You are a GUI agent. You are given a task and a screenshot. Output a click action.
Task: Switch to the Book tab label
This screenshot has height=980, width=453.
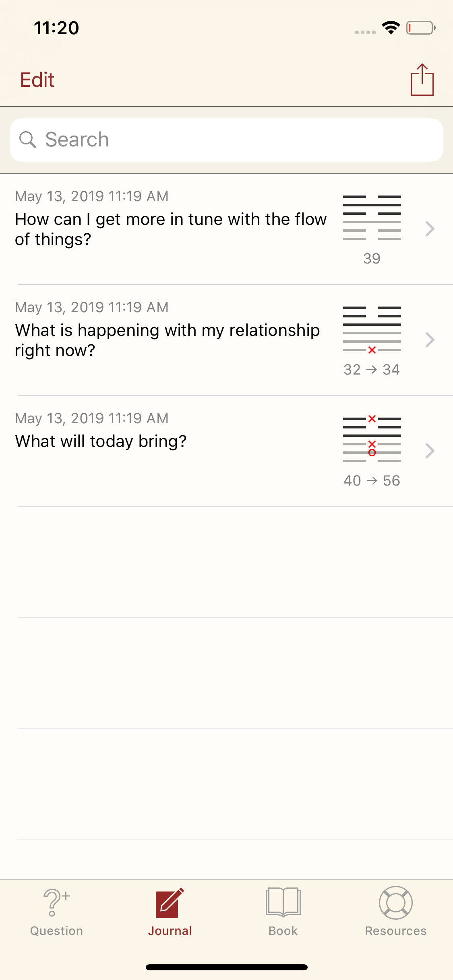283,931
